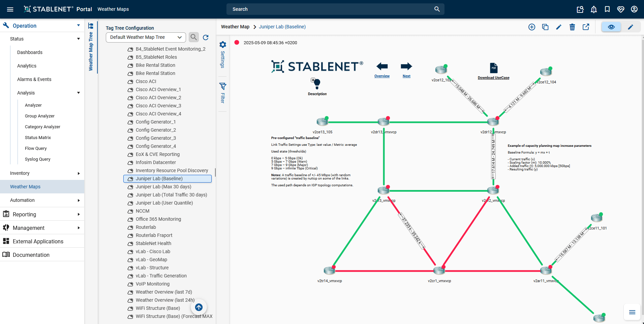Click the Weather Map Tree sidebar icon
The height and width of the screenshot is (324, 644).
point(91,26)
